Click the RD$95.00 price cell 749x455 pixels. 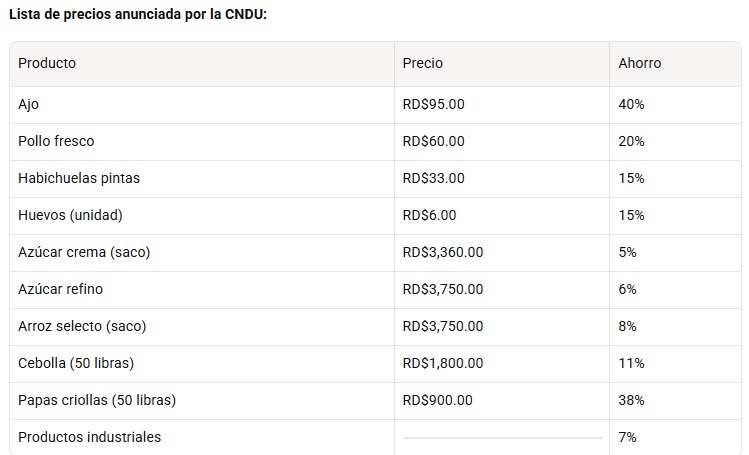pos(433,104)
